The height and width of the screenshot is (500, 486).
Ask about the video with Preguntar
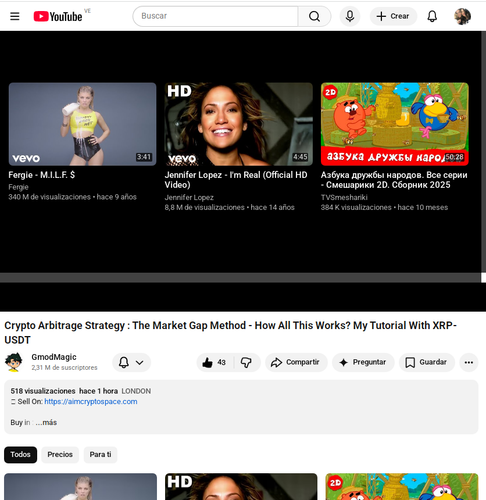(363, 362)
